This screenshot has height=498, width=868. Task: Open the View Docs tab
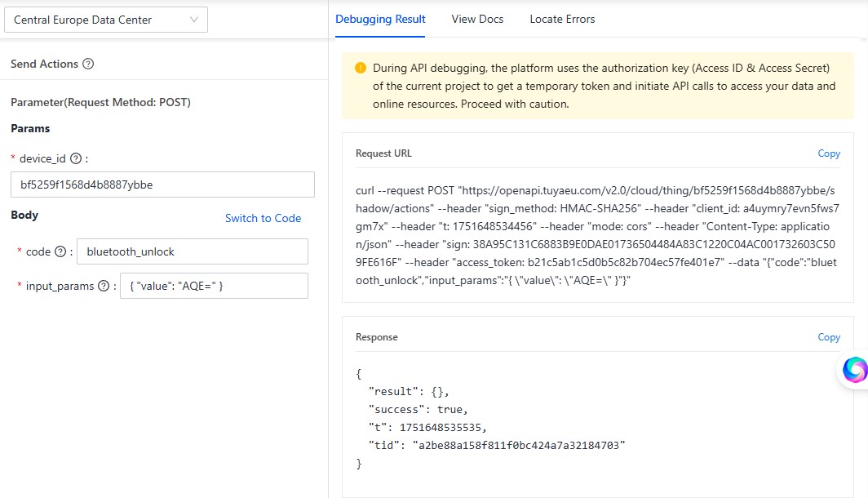point(477,20)
